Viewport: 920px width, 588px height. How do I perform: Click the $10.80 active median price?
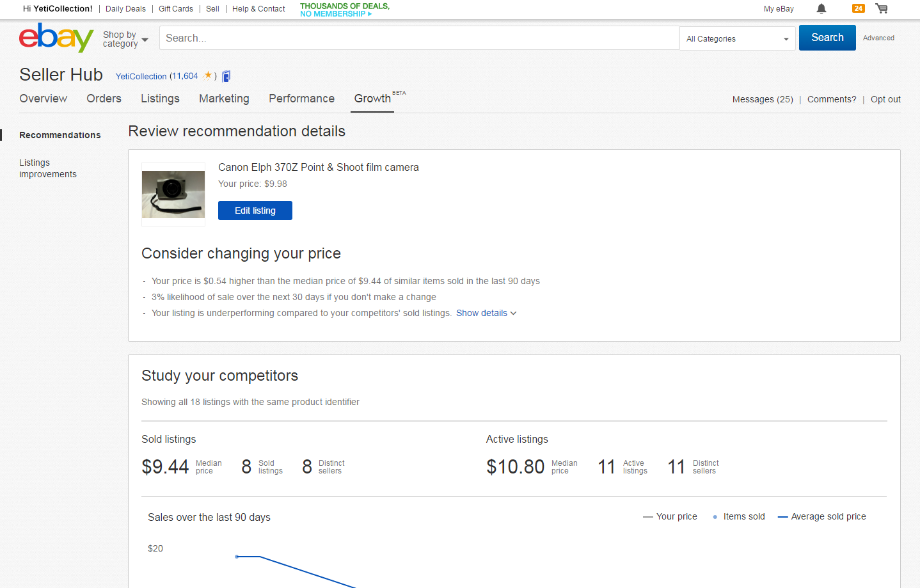[x=516, y=467]
